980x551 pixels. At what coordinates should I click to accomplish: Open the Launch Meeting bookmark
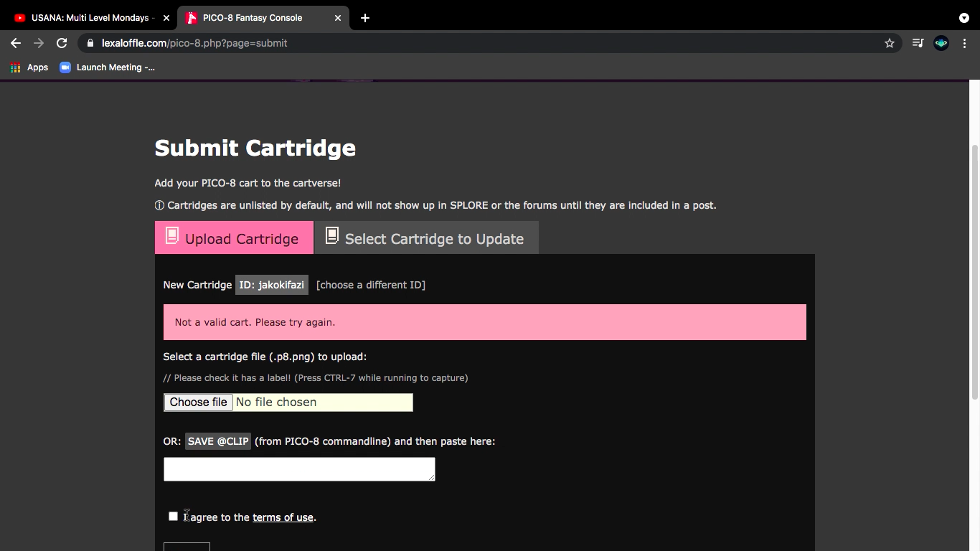(x=107, y=67)
